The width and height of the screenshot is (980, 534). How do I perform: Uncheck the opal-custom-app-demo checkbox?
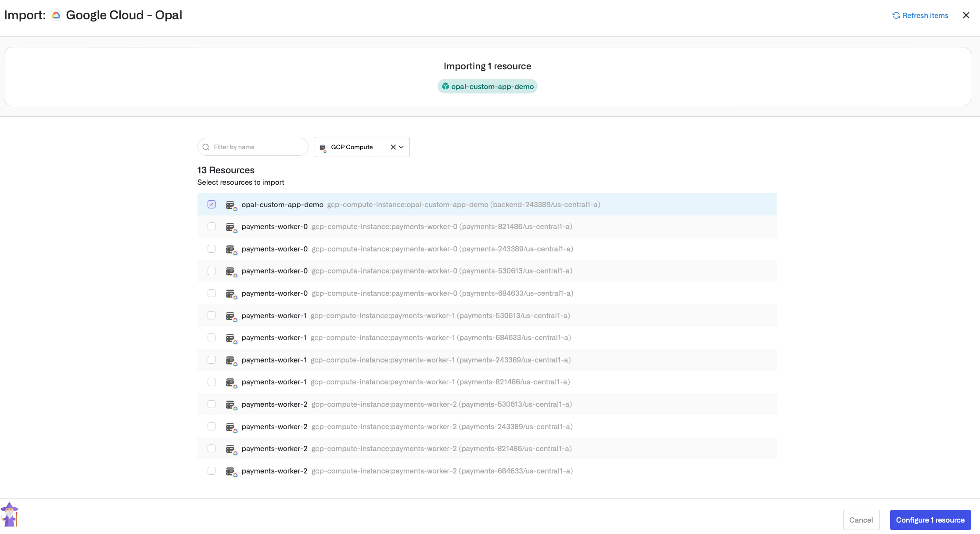click(x=212, y=204)
